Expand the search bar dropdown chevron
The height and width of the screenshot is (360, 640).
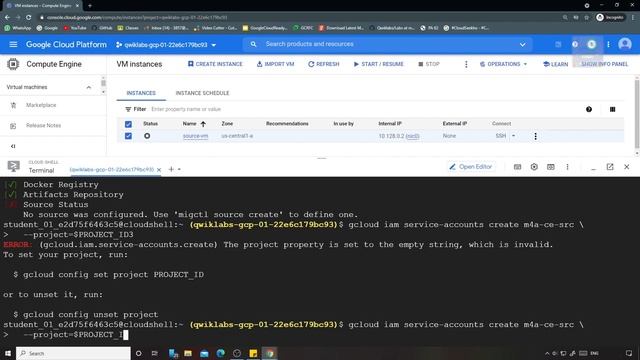pos(522,44)
